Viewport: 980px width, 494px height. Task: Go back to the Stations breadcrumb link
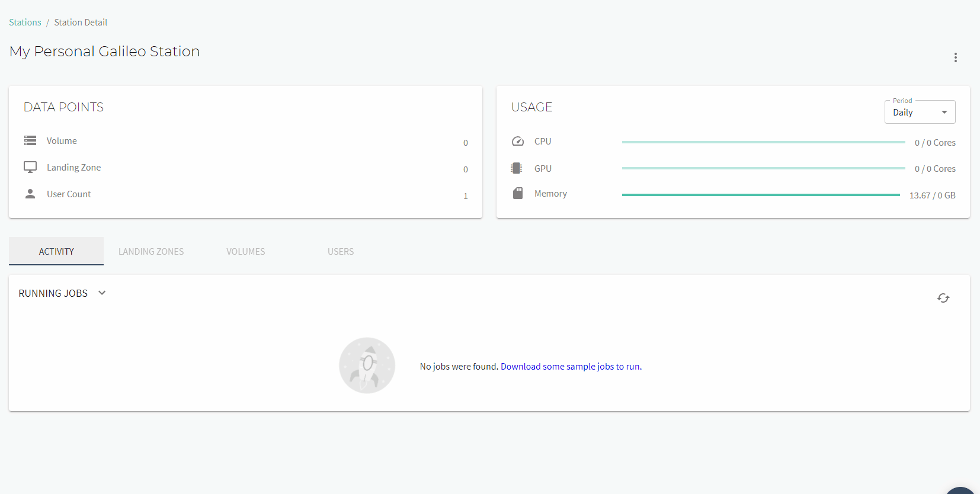(25, 23)
